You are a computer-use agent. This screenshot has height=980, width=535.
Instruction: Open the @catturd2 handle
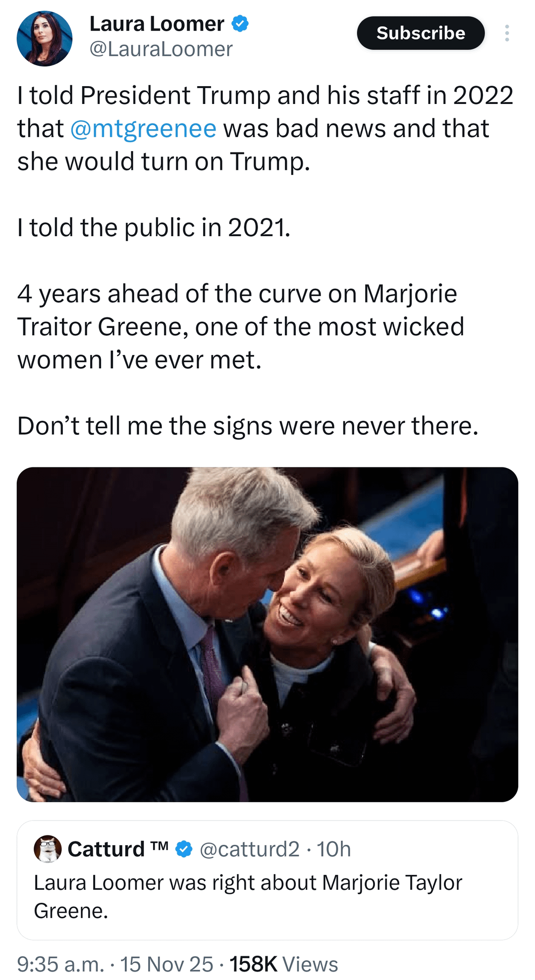pyautogui.click(x=250, y=849)
